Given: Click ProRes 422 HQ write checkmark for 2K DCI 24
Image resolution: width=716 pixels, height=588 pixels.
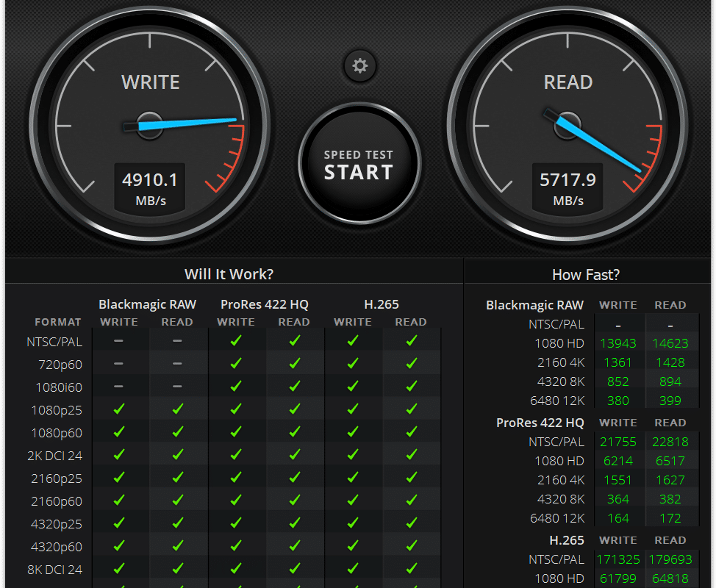Looking at the screenshot, I should (236, 454).
